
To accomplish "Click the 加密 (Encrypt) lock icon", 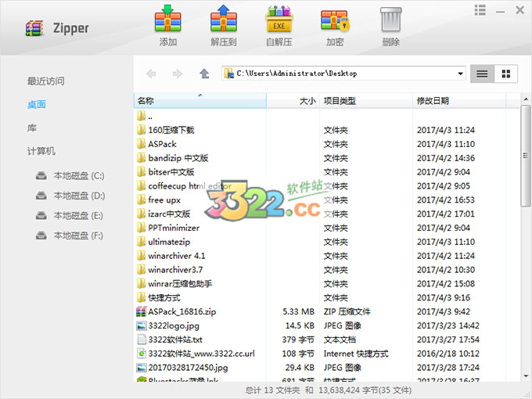I will [x=335, y=20].
